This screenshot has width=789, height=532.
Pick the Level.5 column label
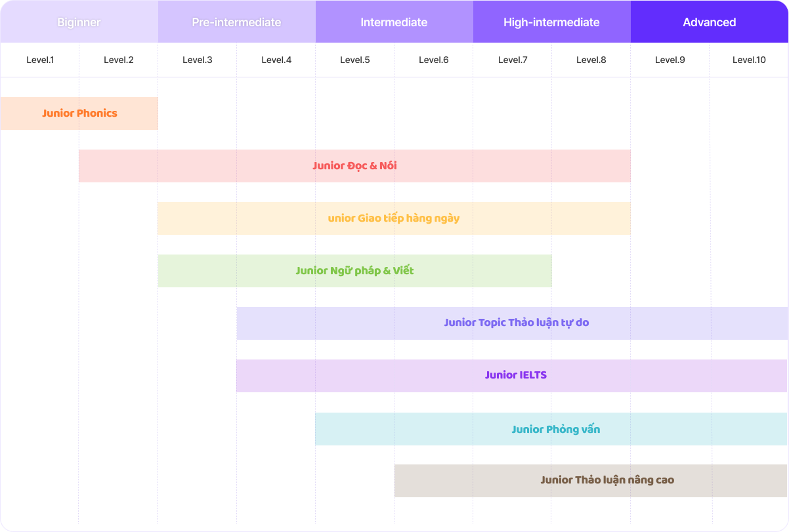355,60
